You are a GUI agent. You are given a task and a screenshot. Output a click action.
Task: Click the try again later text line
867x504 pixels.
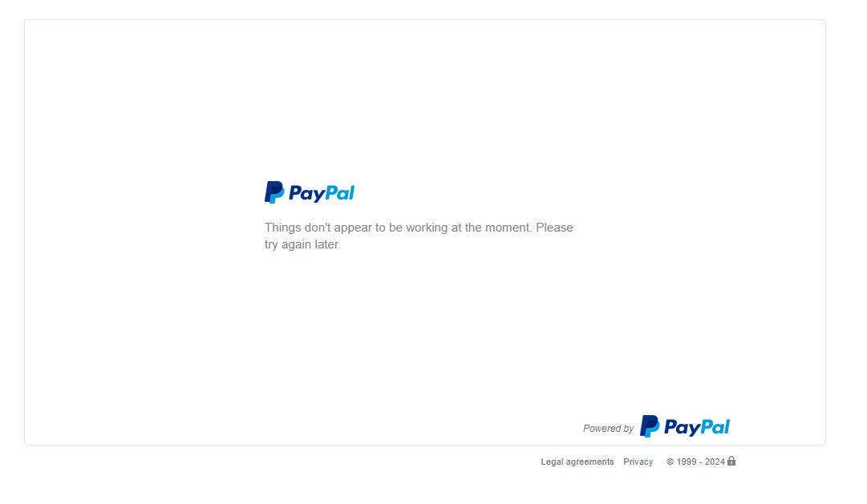point(302,244)
